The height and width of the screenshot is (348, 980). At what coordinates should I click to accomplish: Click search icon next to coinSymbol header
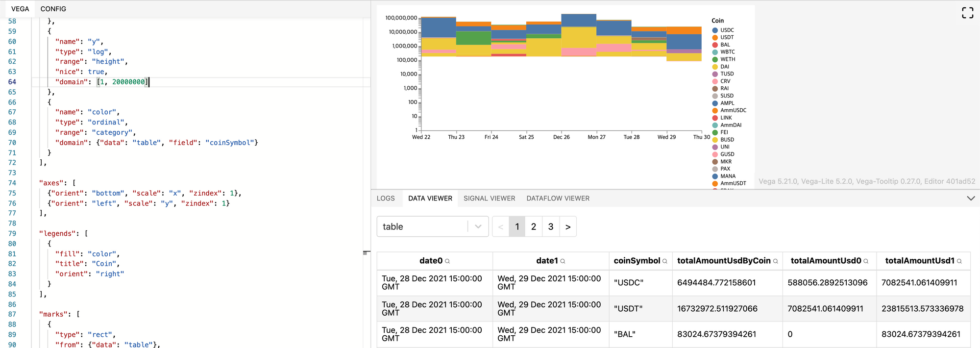[x=665, y=261]
